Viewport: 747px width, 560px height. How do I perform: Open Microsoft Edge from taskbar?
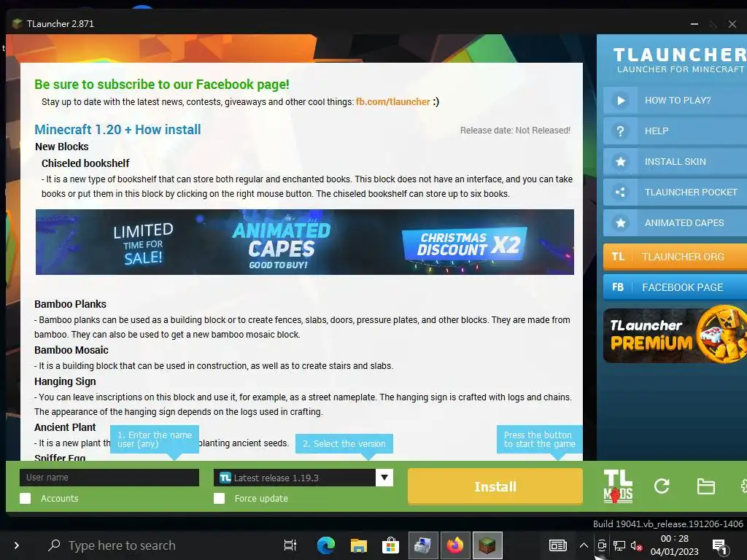[326, 545]
